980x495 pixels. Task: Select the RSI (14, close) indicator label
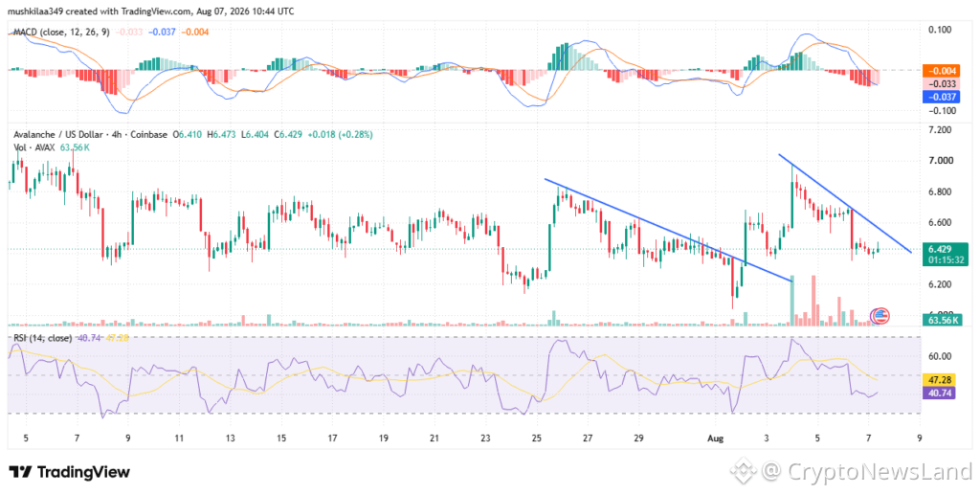coord(41,338)
